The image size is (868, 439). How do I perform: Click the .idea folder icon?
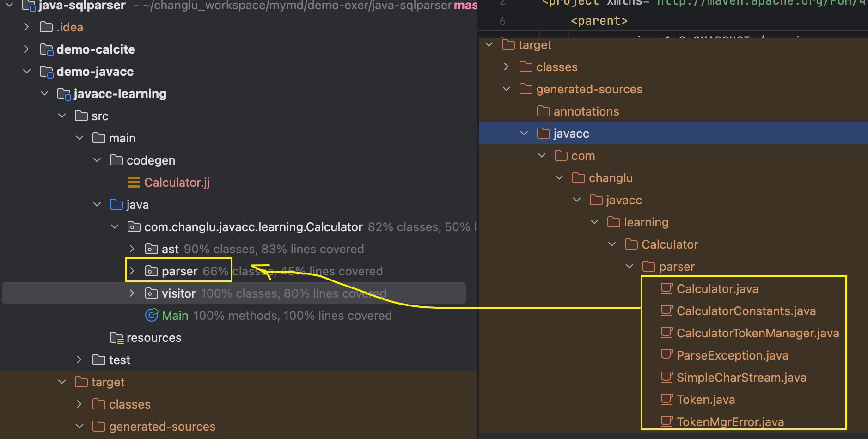click(46, 27)
